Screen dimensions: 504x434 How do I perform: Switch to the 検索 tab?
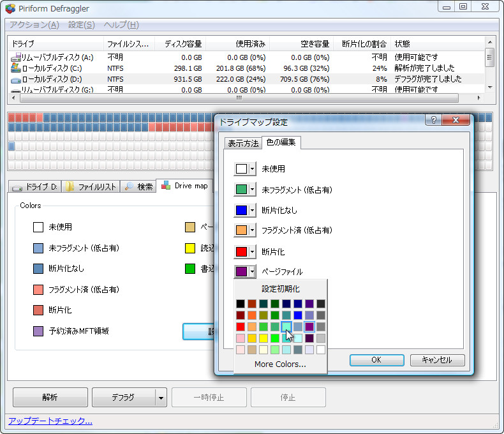point(138,187)
